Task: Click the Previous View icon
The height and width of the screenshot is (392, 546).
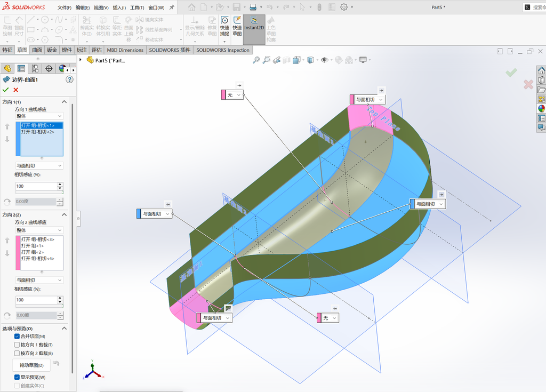Action: tap(277, 60)
